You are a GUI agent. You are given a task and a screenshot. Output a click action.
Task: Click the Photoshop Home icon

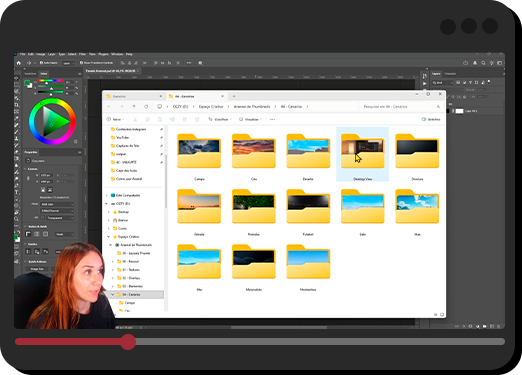click(19, 63)
